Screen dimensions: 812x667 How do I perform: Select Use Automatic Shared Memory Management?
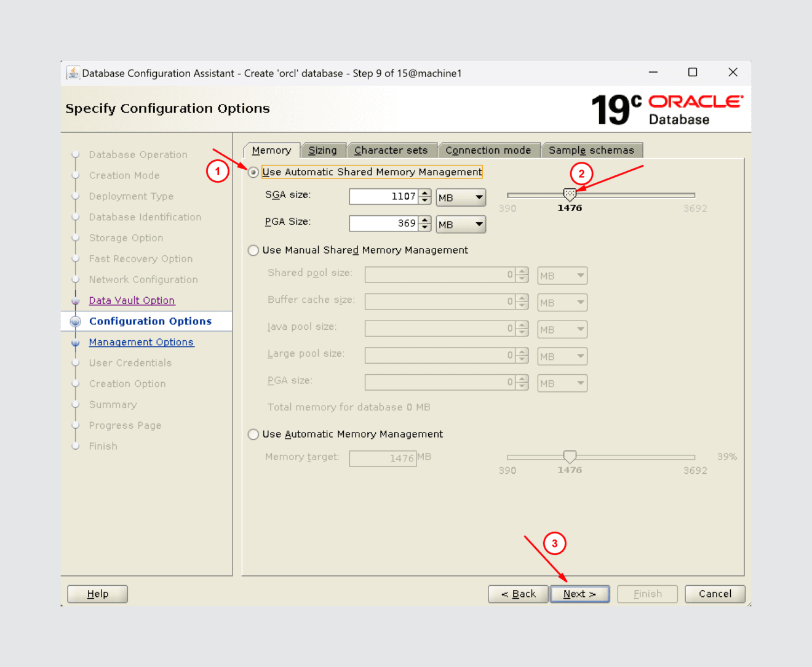click(253, 172)
